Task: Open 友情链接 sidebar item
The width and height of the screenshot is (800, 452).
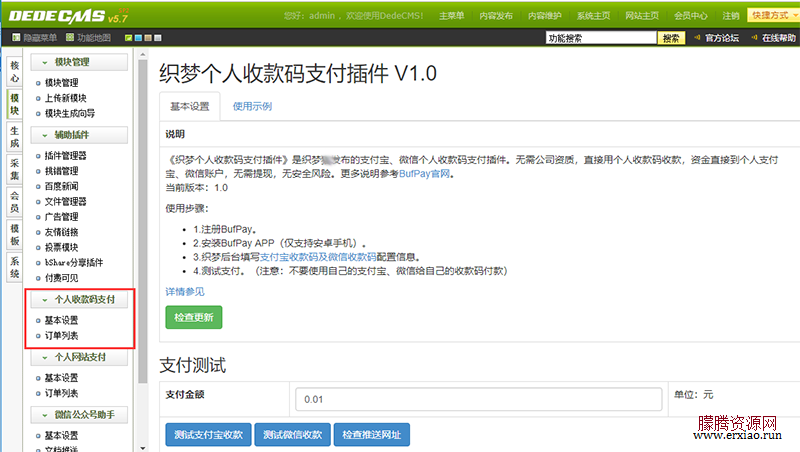Action: point(61,232)
